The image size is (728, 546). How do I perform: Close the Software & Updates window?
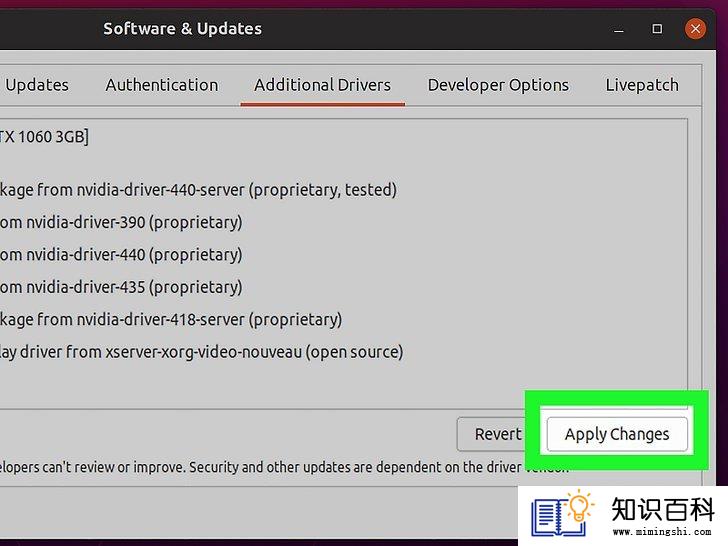tap(695, 29)
